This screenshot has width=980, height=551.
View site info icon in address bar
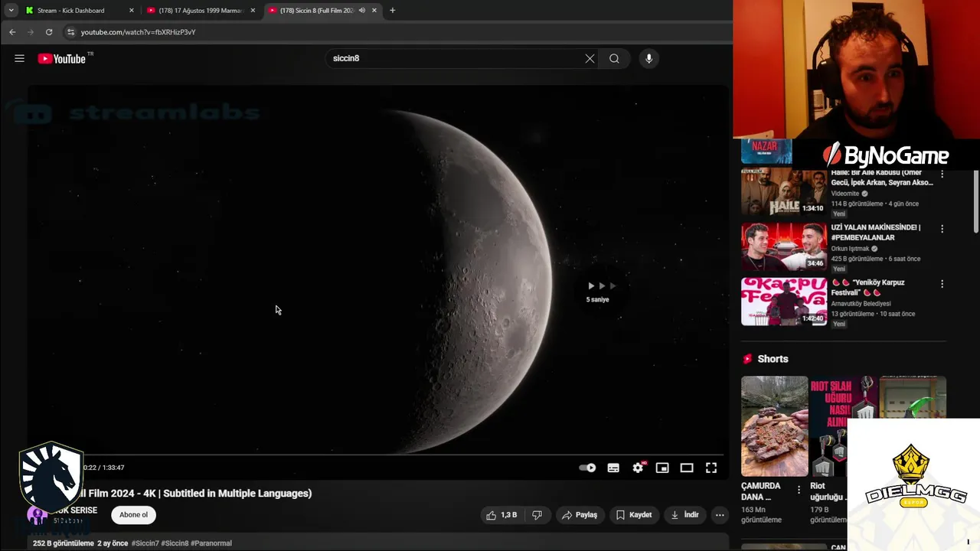tap(70, 32)
